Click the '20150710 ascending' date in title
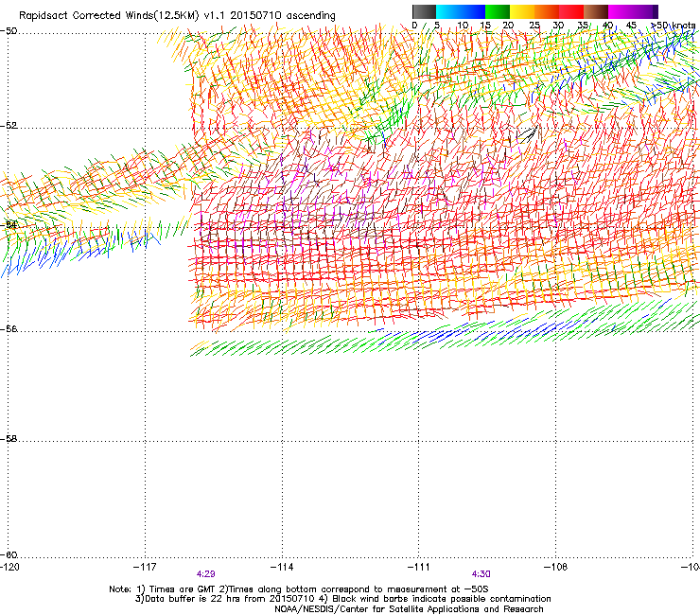700x615 pixels. point(283,15)
